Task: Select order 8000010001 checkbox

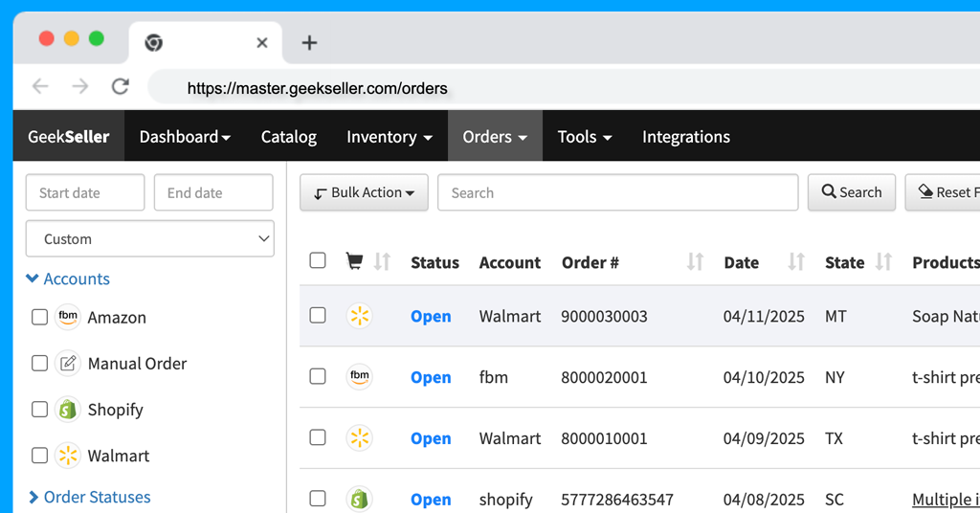Action: pyautogui.click(x=318, y=438)
